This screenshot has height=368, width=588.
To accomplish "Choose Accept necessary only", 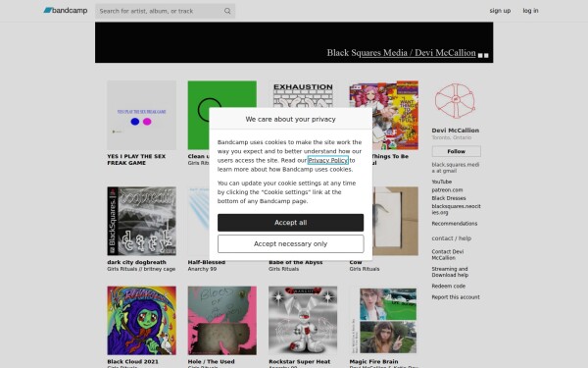I will click(290, 243).
